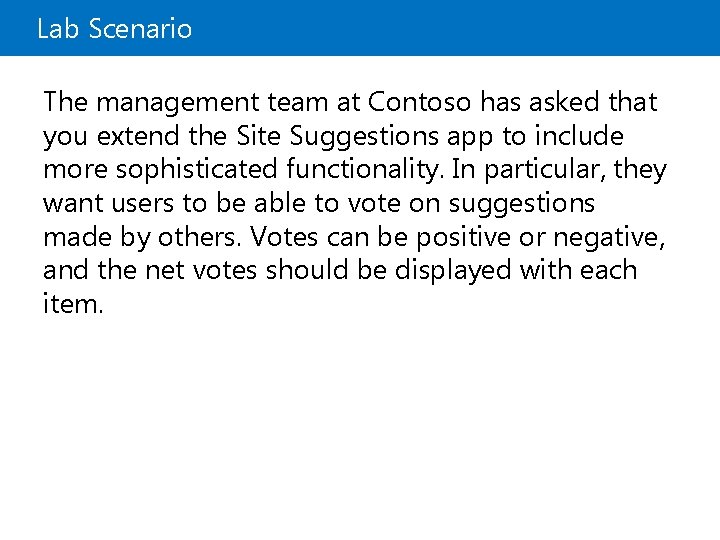Click the final word 'item.' of the paragraph
Screen dimensions: 720x540
[73, 304]
